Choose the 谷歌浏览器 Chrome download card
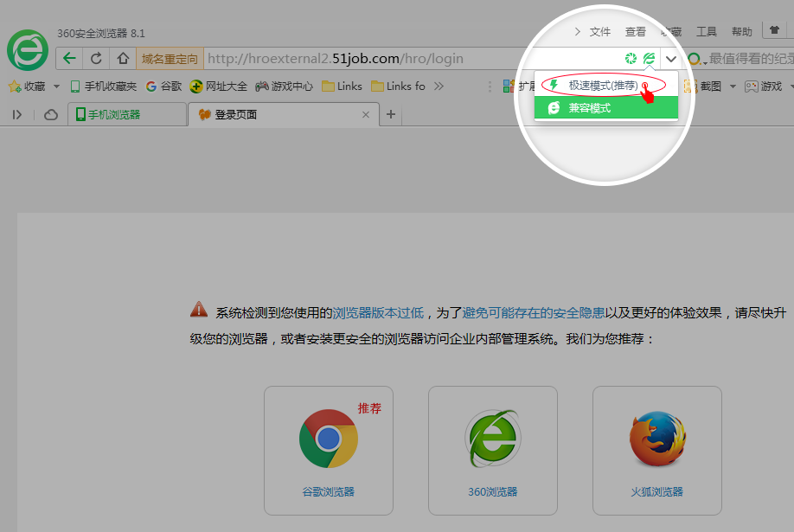Screen dimensions: 794x532 click(x=329, y=450)
